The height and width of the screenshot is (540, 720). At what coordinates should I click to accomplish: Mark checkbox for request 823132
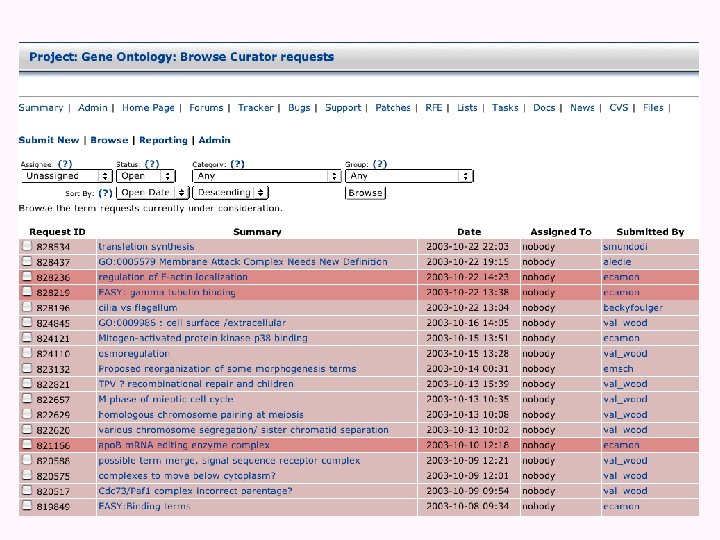(x=27, y=368)
